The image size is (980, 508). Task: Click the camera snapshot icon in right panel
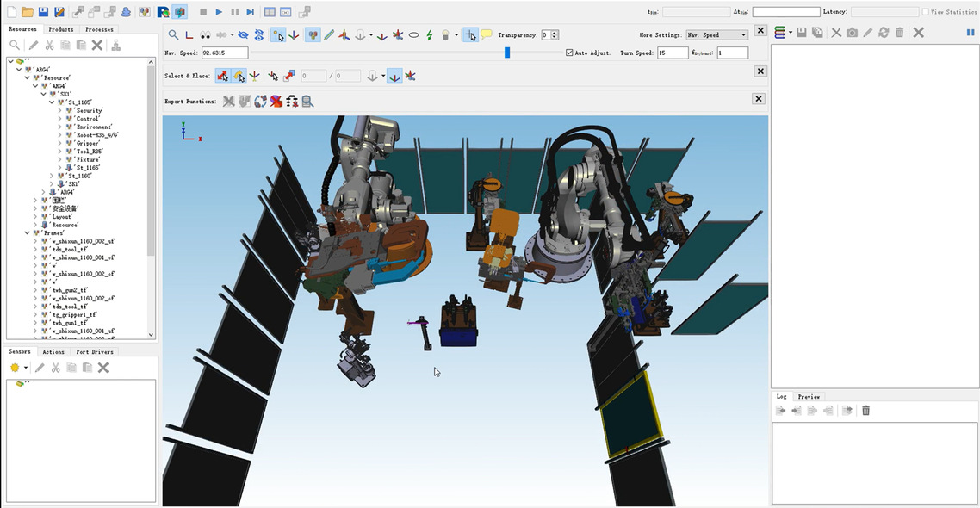(852, 33)
